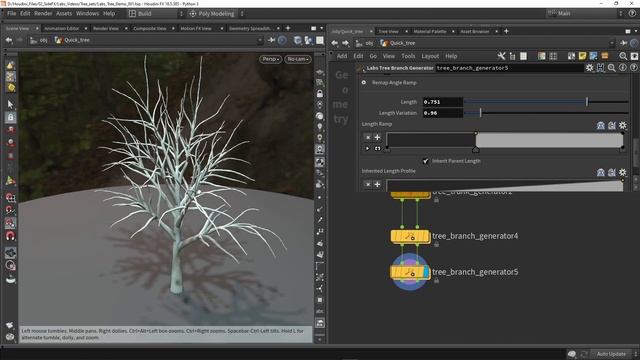The image size is (640, 360).
Task: Select the tree_branch_generator4 node
Action: (410, 236)
